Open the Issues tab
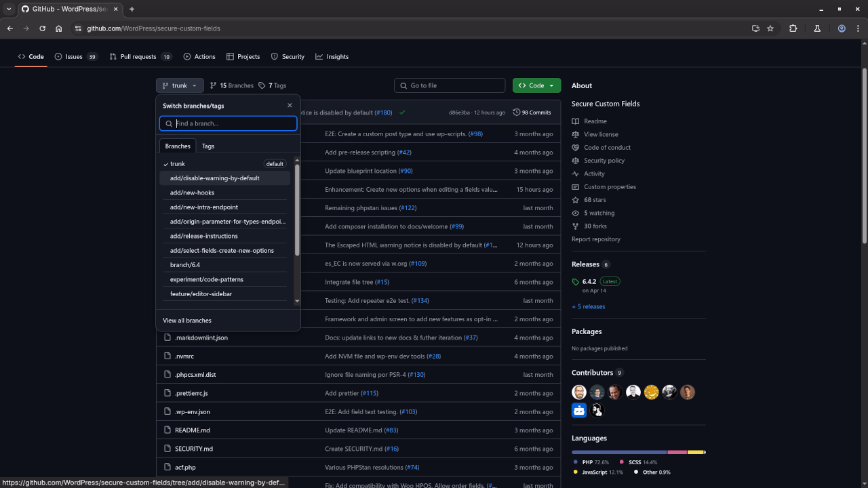This screenshot has height=488, width=868. tap(76, 57)
